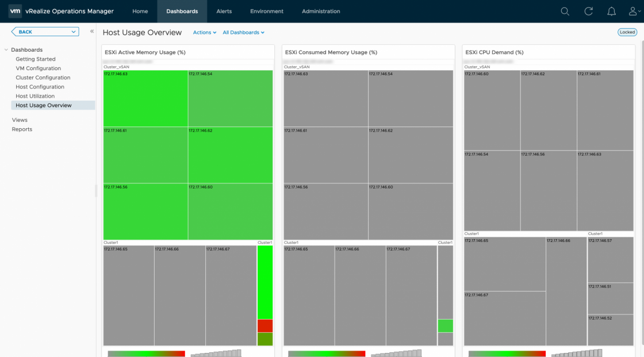Click the search magnifier icon
Viewport: 644px width, 357px height.
pos(565,11)
